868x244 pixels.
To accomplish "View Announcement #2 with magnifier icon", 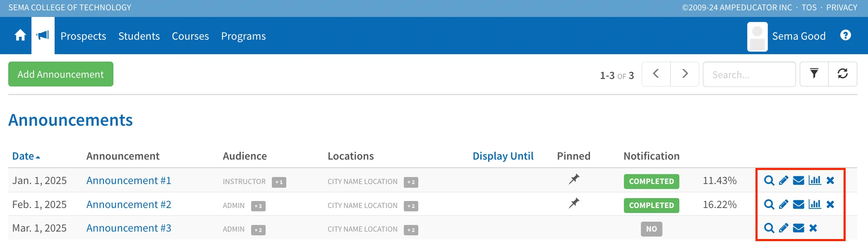I will point(769,205).
